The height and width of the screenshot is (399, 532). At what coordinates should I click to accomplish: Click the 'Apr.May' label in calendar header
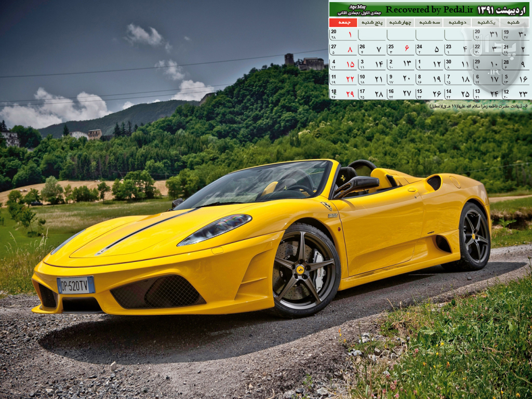tap(357, 7)
